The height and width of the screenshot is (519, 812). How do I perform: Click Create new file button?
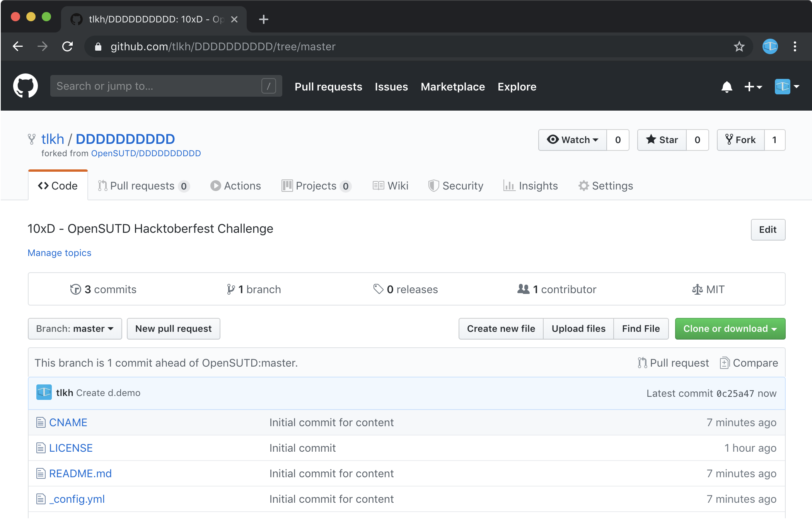(x=501, y=329)
